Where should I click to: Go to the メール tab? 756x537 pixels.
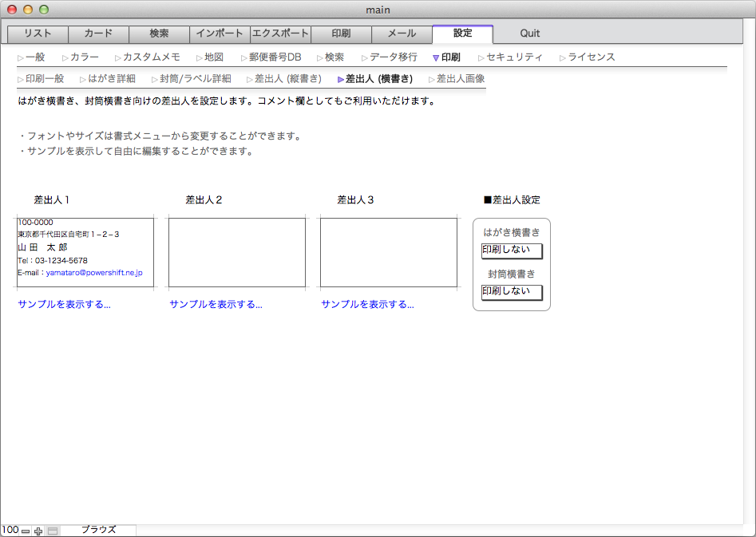tap(402, 34)
